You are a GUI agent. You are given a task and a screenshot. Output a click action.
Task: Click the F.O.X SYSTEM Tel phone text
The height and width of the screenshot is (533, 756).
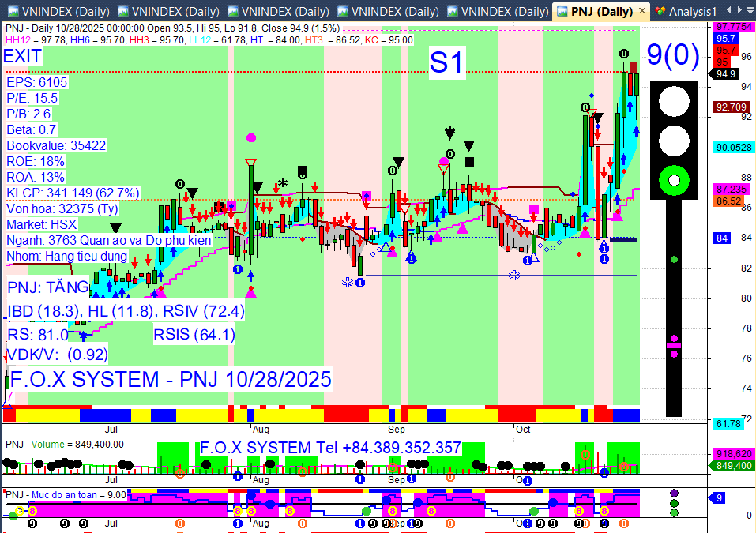[x=330, y=448]
